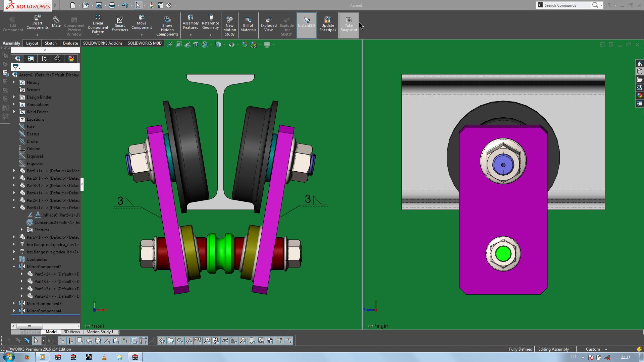This screenshot has height=362, width=644.
Task: Click the Exploded View icon
Action: click(x=268, y=24)
